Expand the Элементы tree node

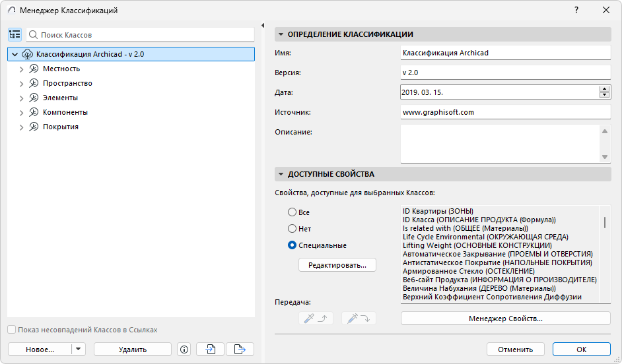pyautogui.click(x=21, y=98)
